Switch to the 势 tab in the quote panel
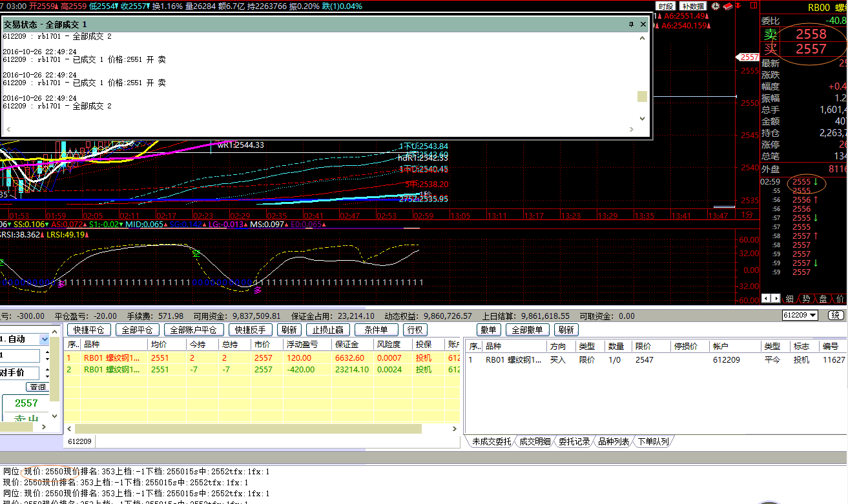This screenshot has height=504, width=848. [806, 299]
